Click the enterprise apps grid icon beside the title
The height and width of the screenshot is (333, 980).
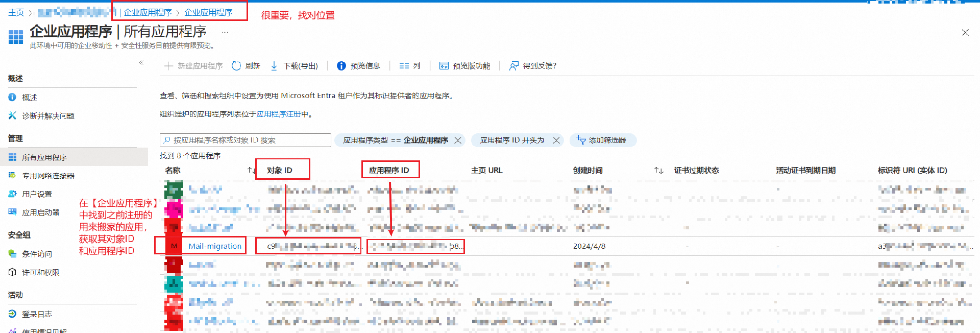pyautogui.click(x=16, y=37)
